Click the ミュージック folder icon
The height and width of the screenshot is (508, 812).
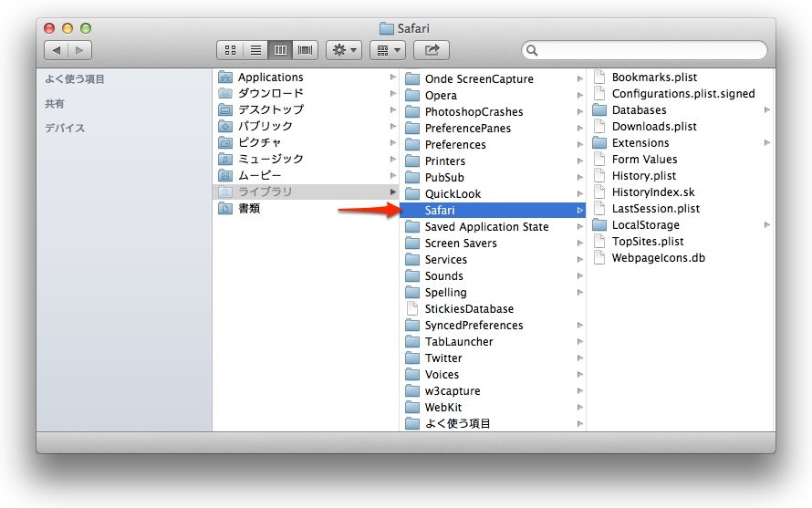coord(225,159)
